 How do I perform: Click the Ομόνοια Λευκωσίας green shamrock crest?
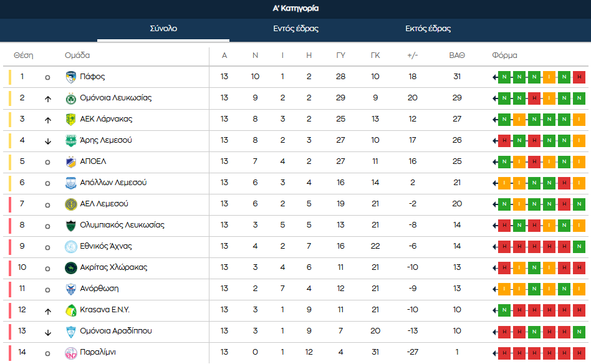(70, 98)
